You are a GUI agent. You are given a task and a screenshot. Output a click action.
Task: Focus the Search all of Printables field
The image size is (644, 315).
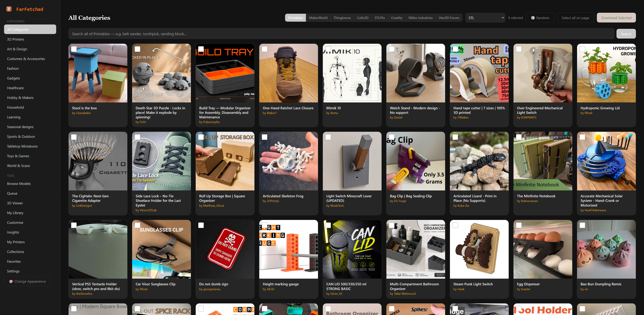pos(341,34)
